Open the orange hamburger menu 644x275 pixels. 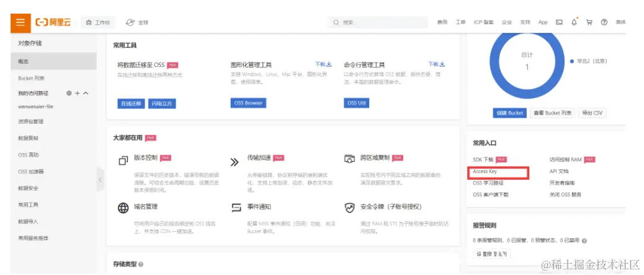(x=20, y=22)
